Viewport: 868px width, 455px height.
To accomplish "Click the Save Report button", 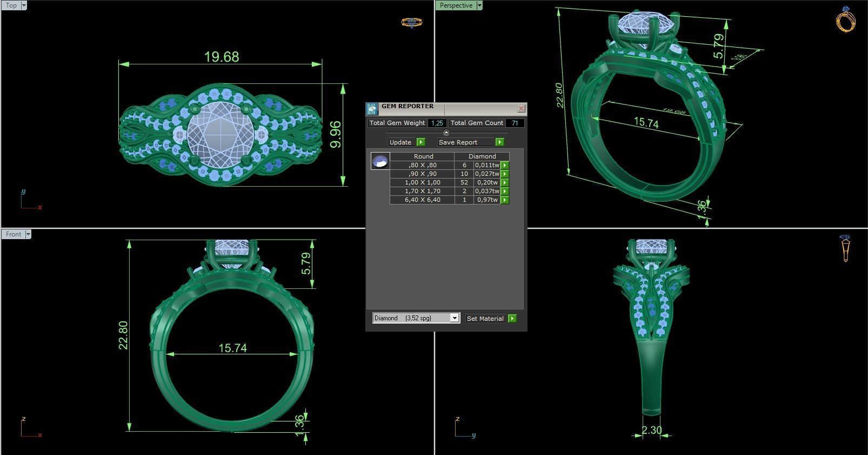I will (466, 142).
